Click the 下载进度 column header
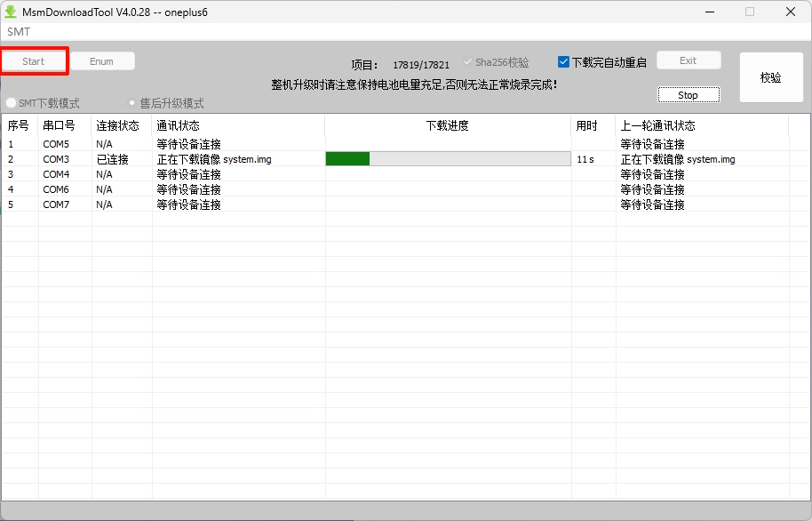Viewport: 812px width, 521px height. [x=447, y=126]
